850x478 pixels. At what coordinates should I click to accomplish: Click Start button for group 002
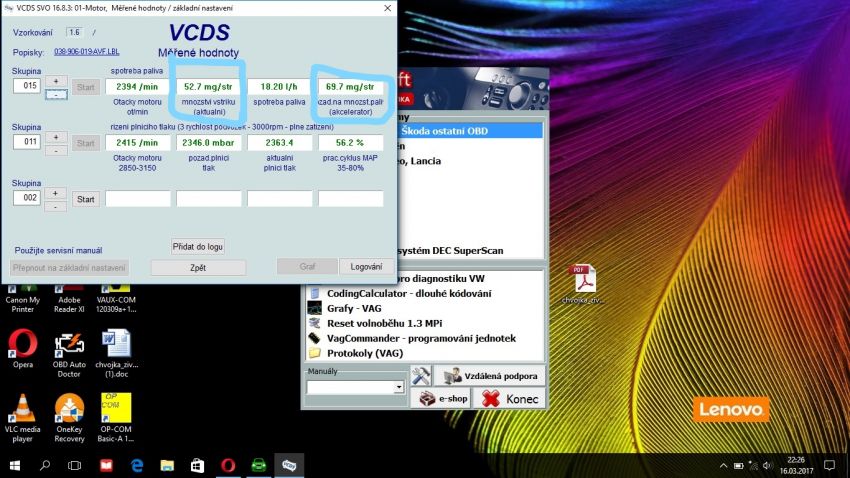[86, 199]
